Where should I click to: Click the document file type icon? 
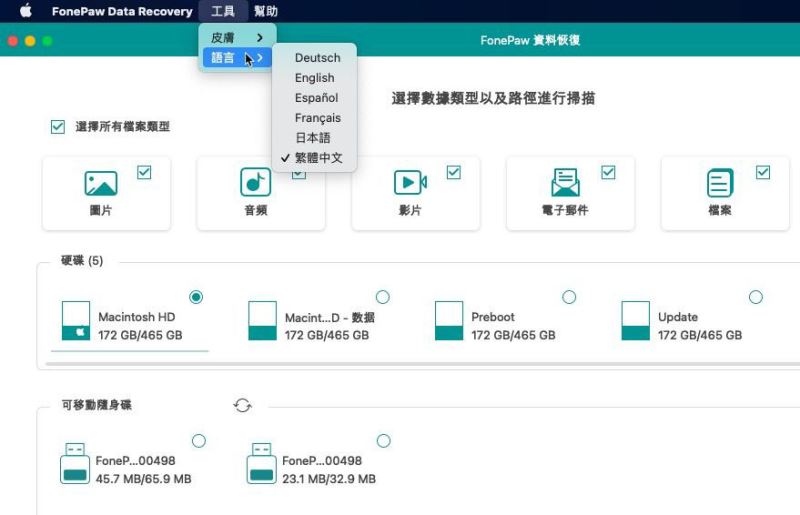[x=720, y=183]
